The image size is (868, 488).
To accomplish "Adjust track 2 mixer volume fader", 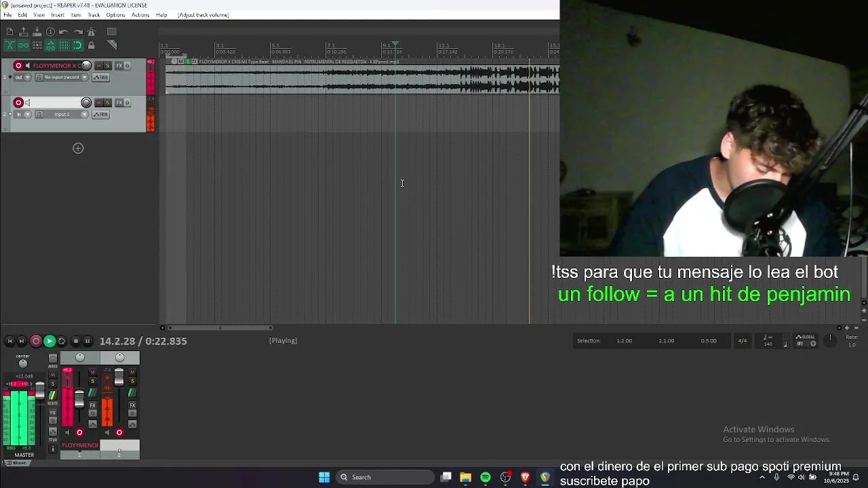I will (x=119, y=377).
